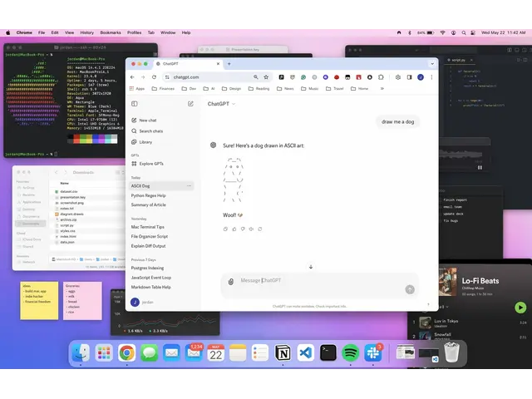The image size is (532, 399).
Task: Open the ASCII Dog chat options menu
Action: (189, 186)
